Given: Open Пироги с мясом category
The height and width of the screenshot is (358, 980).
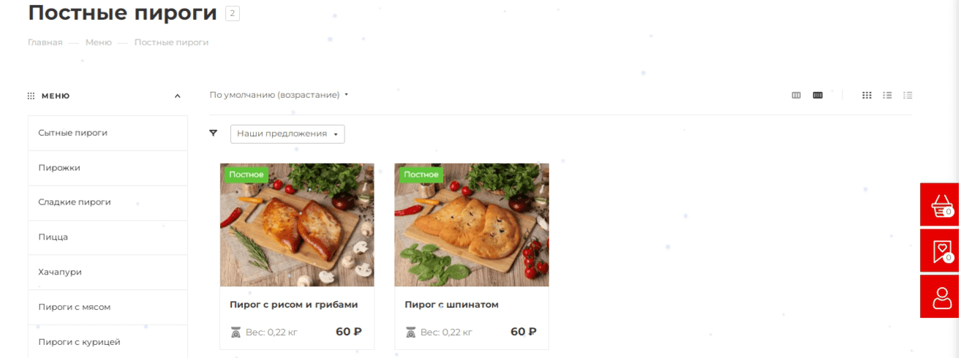Looking at the screenshot, I should tap(108, 307).
